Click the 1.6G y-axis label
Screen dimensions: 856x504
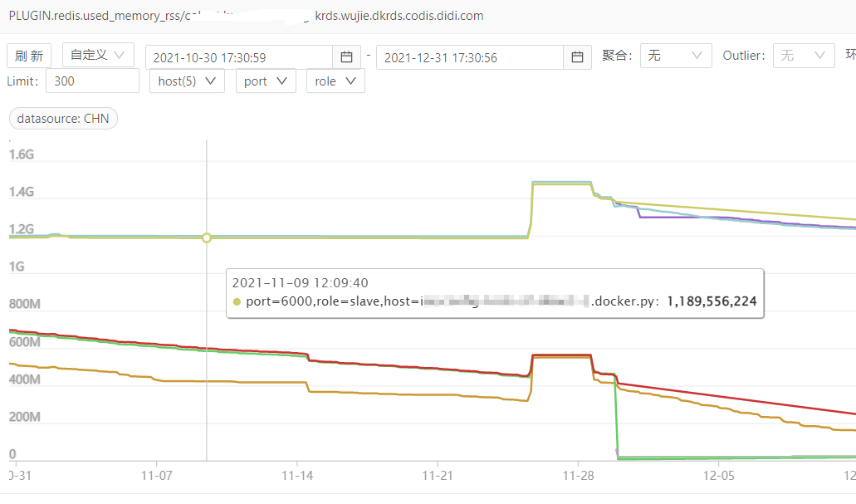(x=22, y=154)
